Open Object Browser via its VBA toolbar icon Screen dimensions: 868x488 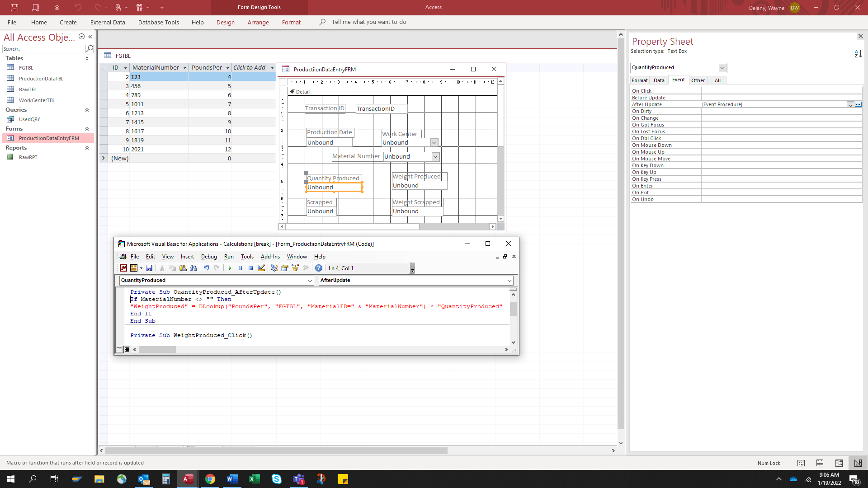coord(295,268)
